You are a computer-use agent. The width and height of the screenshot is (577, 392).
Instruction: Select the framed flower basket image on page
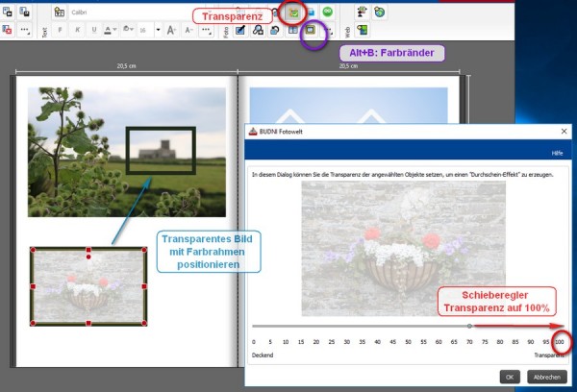pos(88,286)
